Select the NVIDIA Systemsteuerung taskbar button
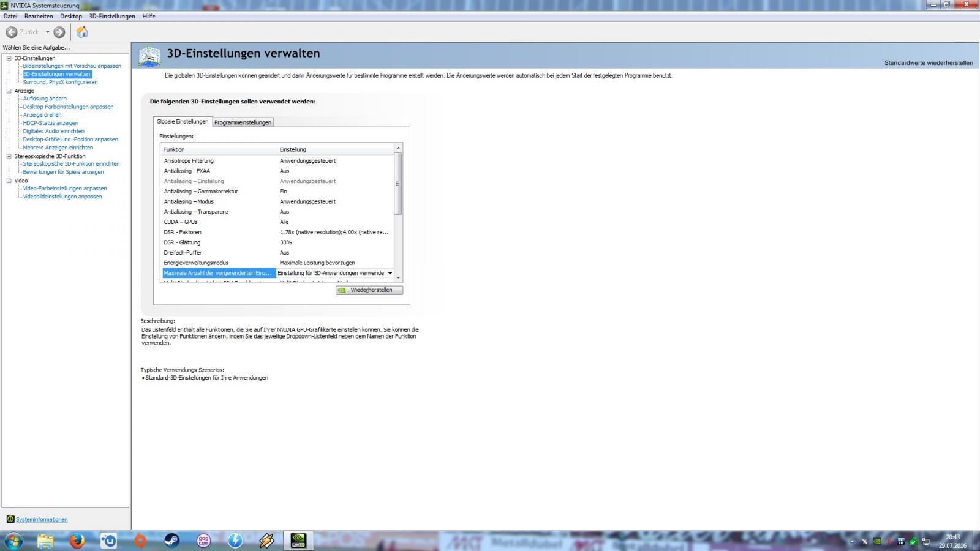Viewport: 980px width, 551px height. click(298, 541)
